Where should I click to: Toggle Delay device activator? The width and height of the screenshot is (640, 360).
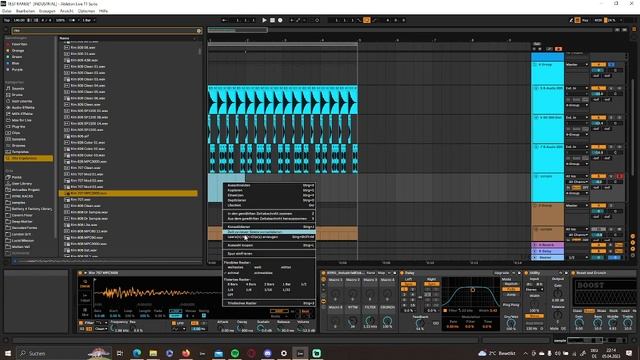tap(402, 273)
